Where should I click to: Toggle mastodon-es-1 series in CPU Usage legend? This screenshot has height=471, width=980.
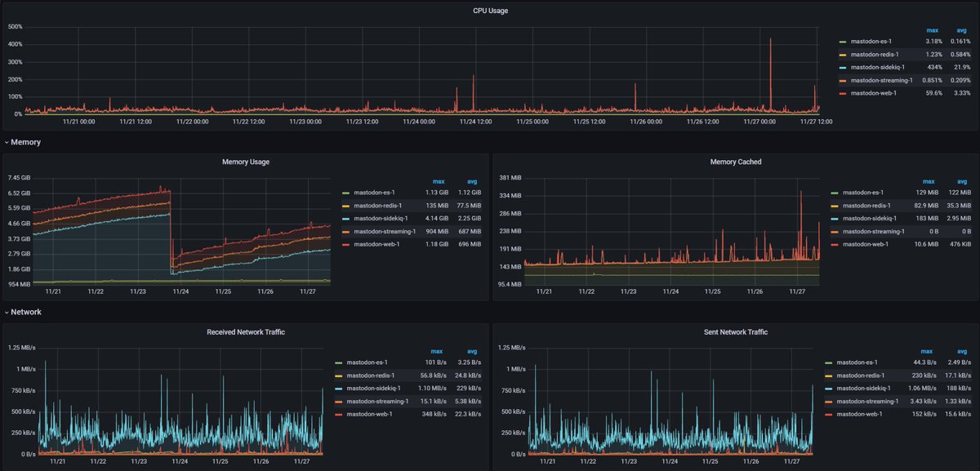tap(872, 41)
